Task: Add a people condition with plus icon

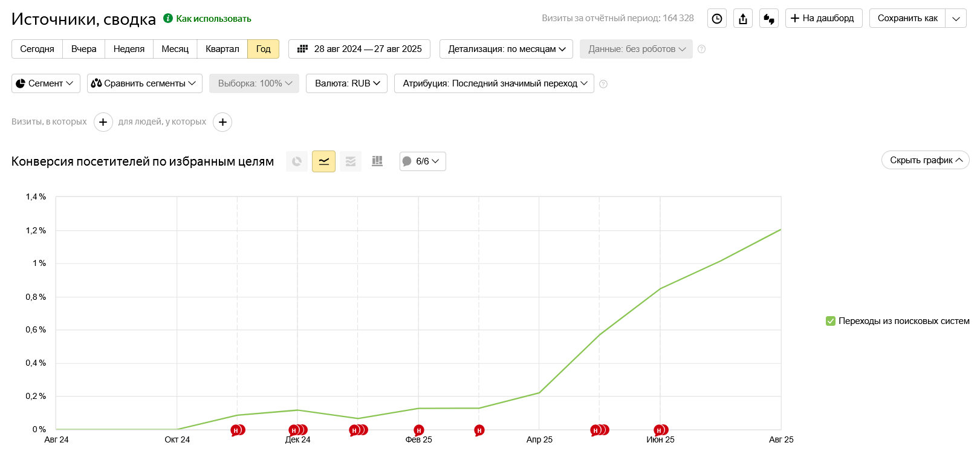Action: pos(222,122)
